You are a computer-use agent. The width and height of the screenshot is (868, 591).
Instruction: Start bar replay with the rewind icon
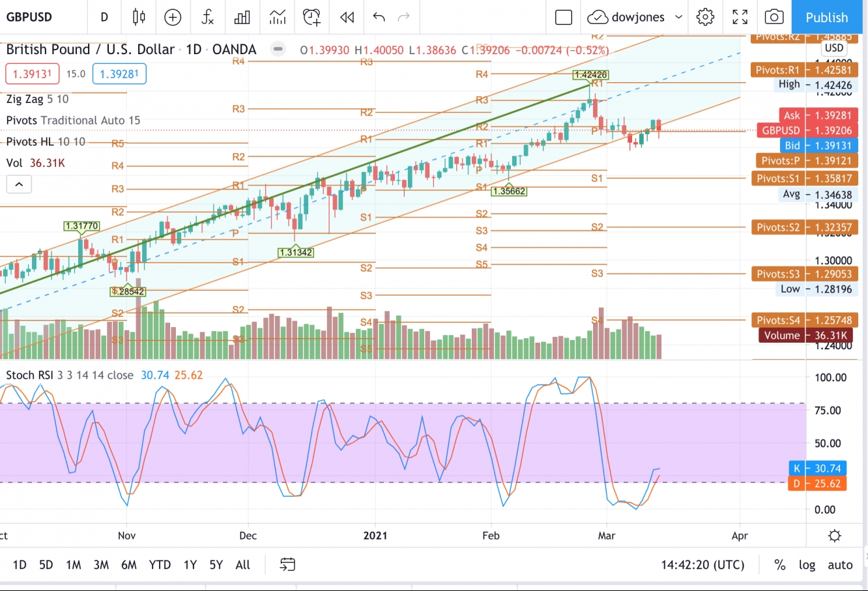click(347, 17)
